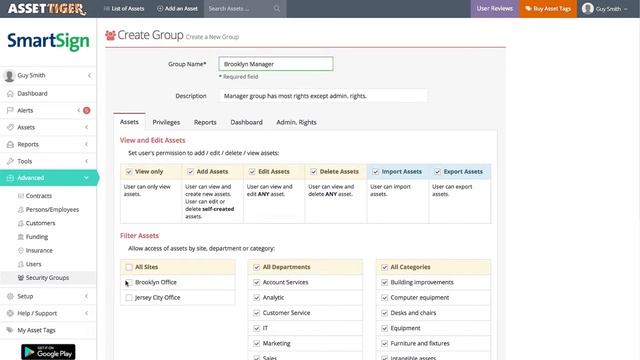The height and width of the screenshot is (360, 640).
Task: Click the Guy Smith avatar in top bar
Action: (588, 9)
